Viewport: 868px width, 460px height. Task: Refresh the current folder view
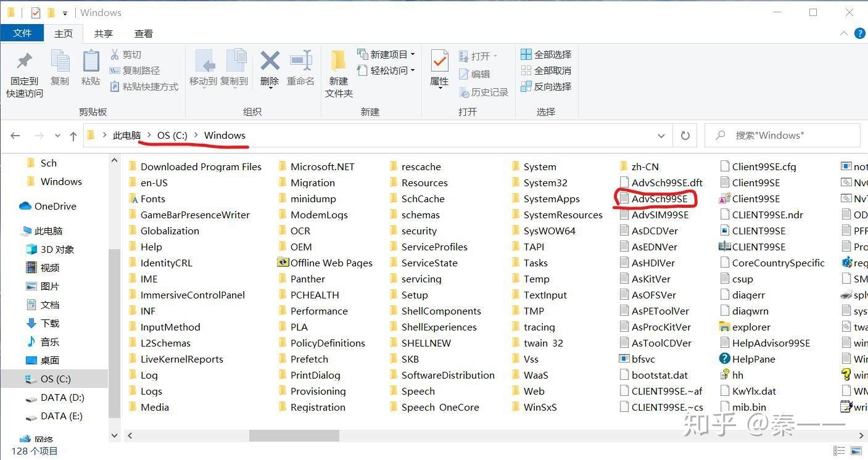pyautogui.click(x=685, y=135)
